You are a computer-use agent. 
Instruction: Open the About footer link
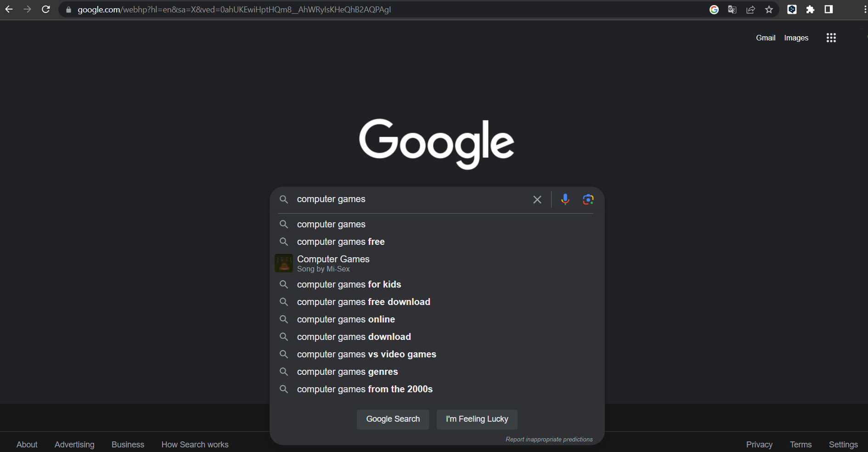pos(27,445)
